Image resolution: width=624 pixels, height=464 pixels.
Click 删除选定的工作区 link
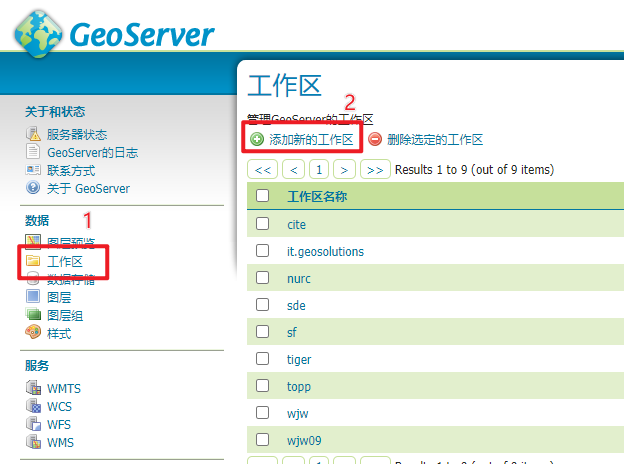[435, 140]
